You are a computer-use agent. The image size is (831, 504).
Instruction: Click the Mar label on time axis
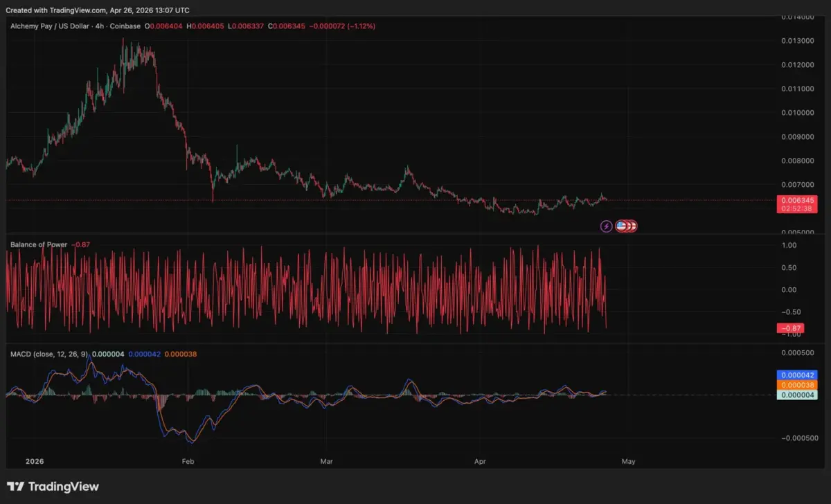pos(327,460)
